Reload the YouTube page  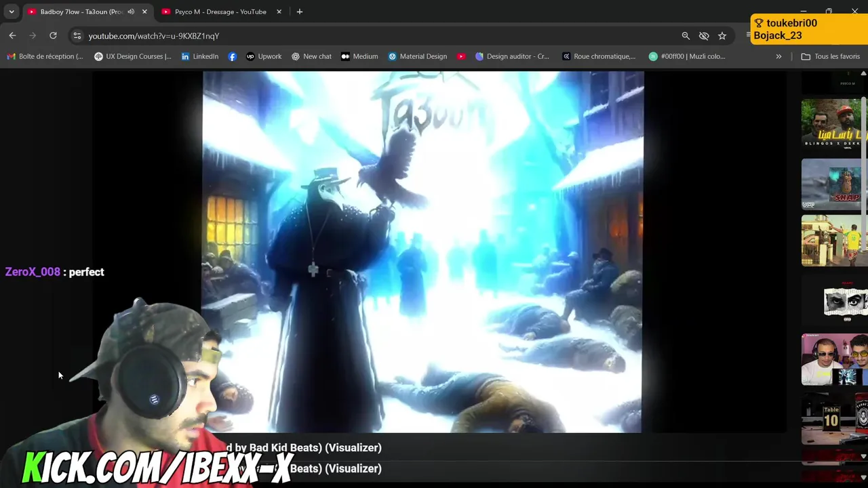tap(53, 36)
